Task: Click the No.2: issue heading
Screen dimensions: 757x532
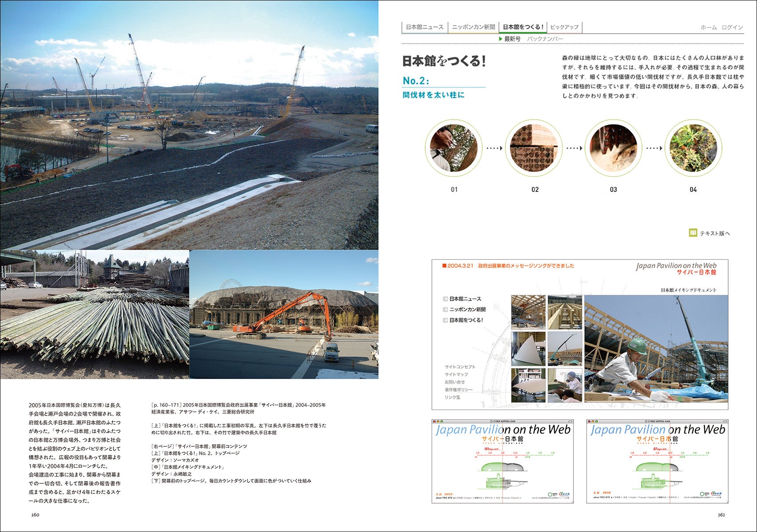Action: pyautogui.click(x=416, y=81)
